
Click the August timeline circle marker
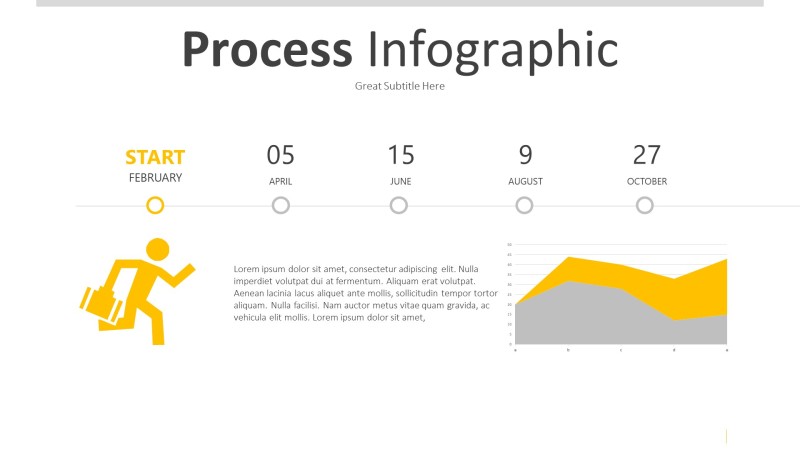click(x=524, y=205)
